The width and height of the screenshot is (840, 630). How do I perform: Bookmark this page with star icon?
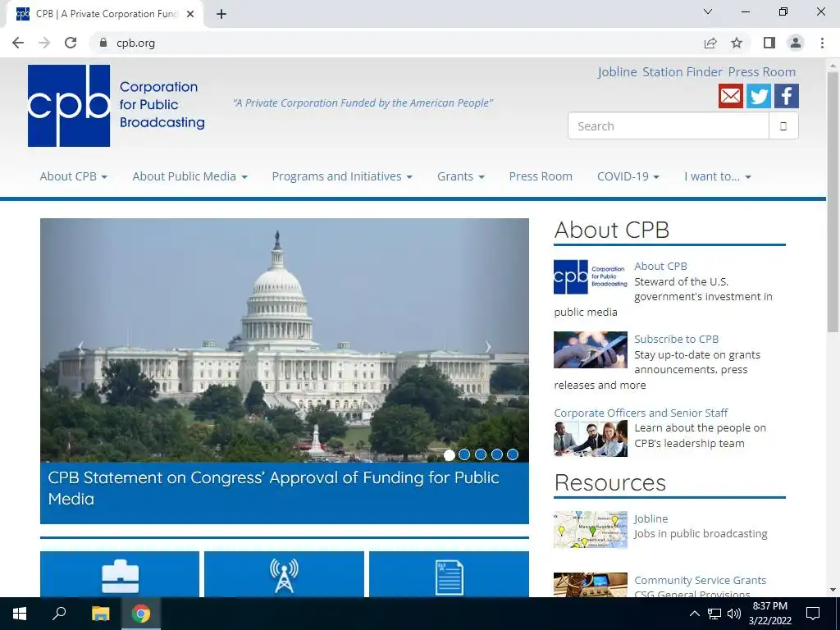coord(737,43)
